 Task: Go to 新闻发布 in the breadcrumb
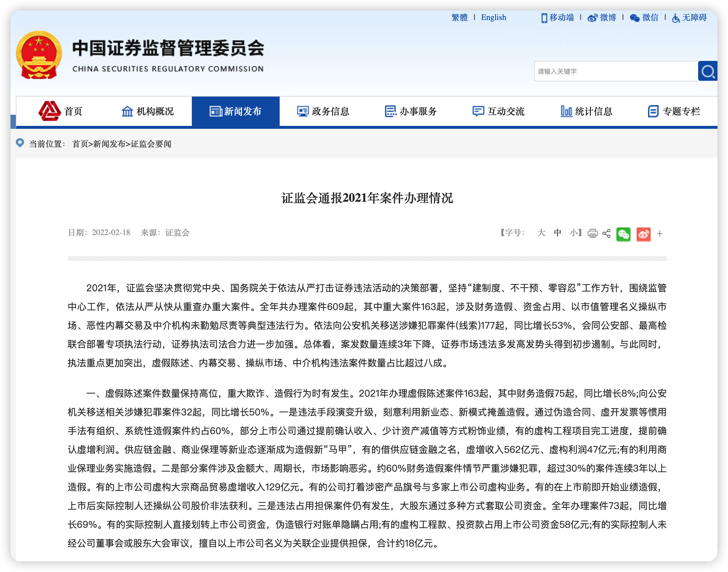pos(109,144)
